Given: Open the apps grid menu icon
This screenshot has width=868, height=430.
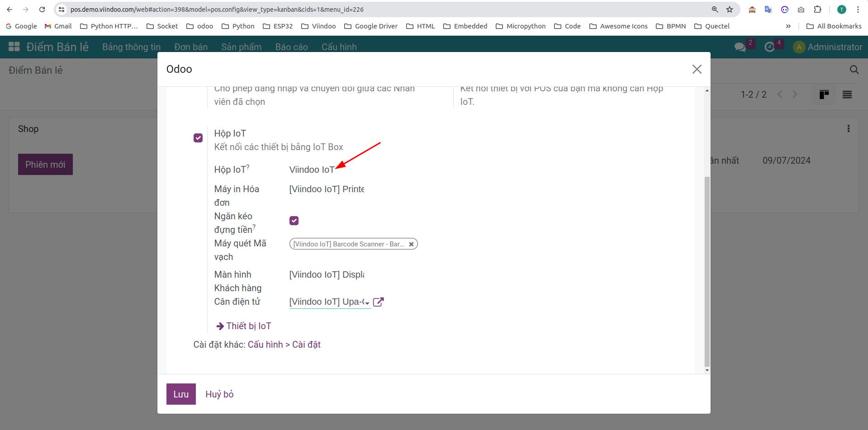Looking at the screenshot, I should [14, 47].
